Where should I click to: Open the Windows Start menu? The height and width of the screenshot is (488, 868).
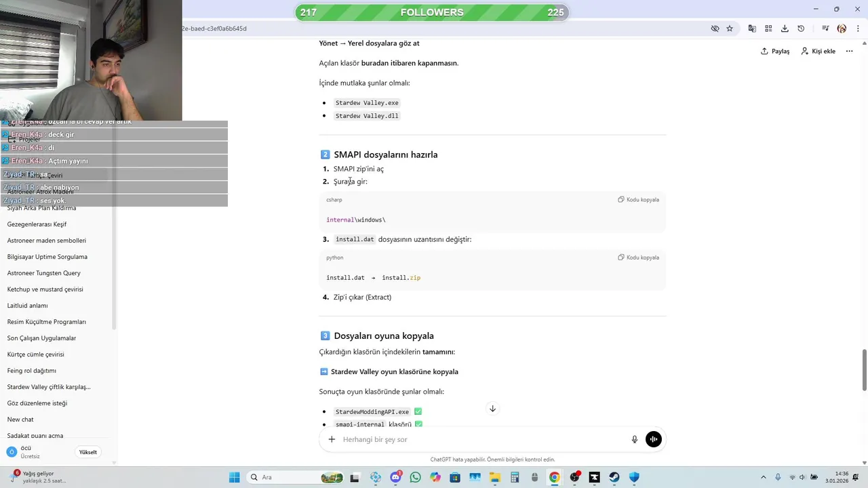tap(234, 477)
